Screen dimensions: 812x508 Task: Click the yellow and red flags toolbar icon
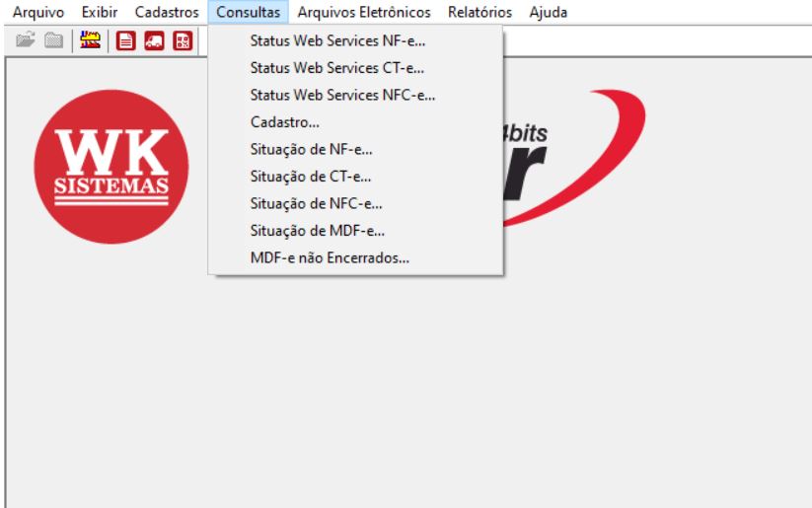pyautogui.click(x=90, y=40)
